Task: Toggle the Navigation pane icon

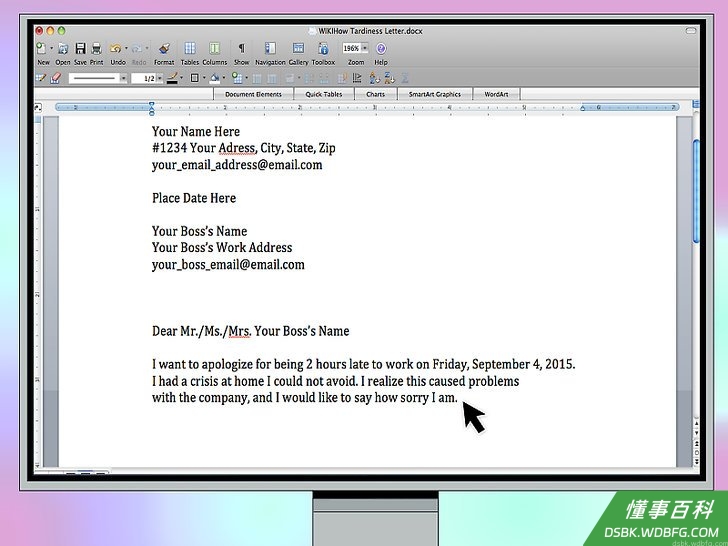Action: pyautogui.click(x=270, y=48)
